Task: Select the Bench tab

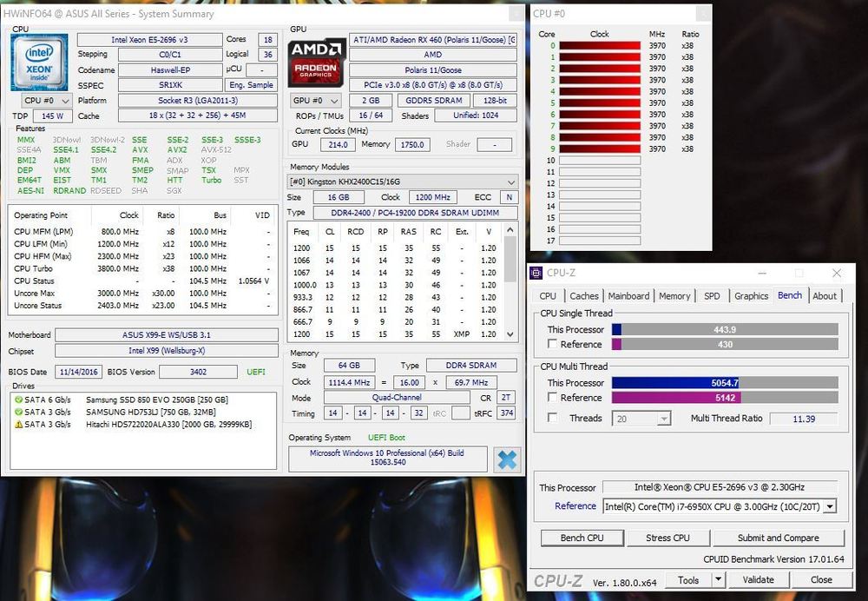Action: (x=790, y=295)
